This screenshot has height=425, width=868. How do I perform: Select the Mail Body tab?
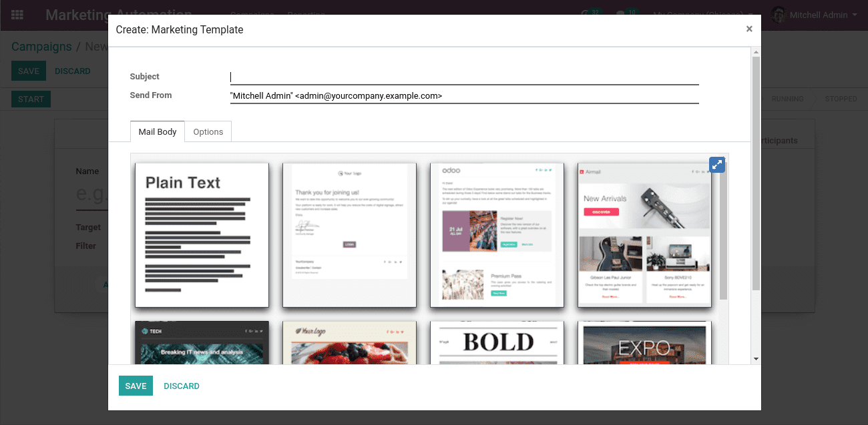pos(158,131)
